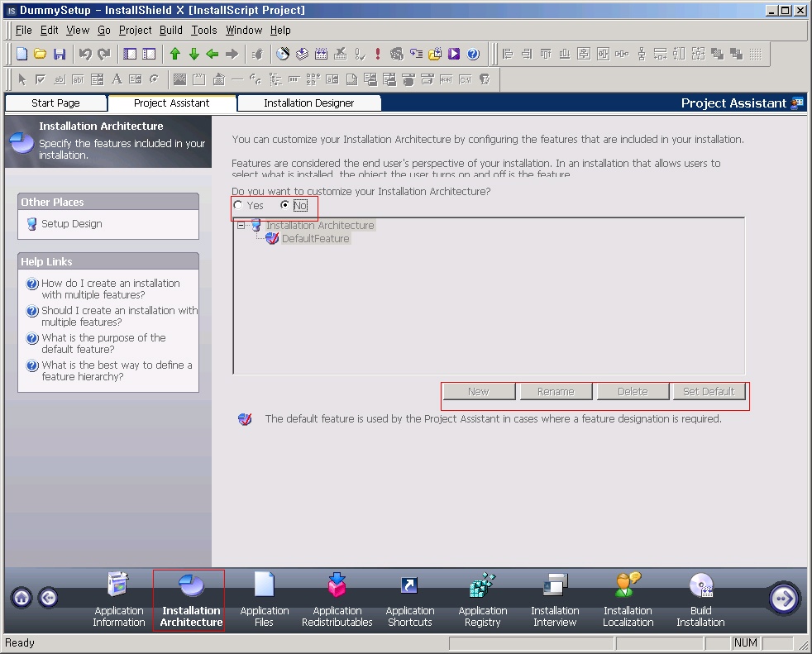The width and height of the screenshot is (812, 654).
Task: Open the View menu
Action: [78, 30]
